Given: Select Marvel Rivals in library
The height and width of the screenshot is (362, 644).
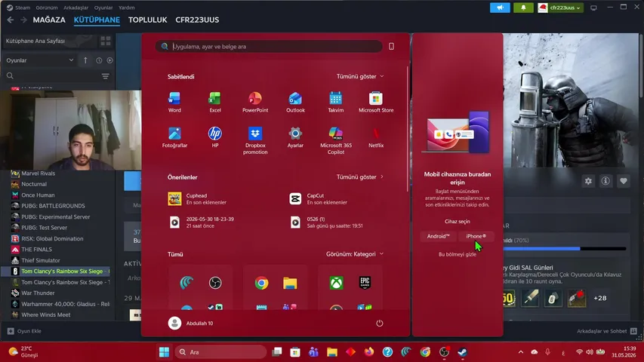Looking at the screenshot, I should coord(39,173).
